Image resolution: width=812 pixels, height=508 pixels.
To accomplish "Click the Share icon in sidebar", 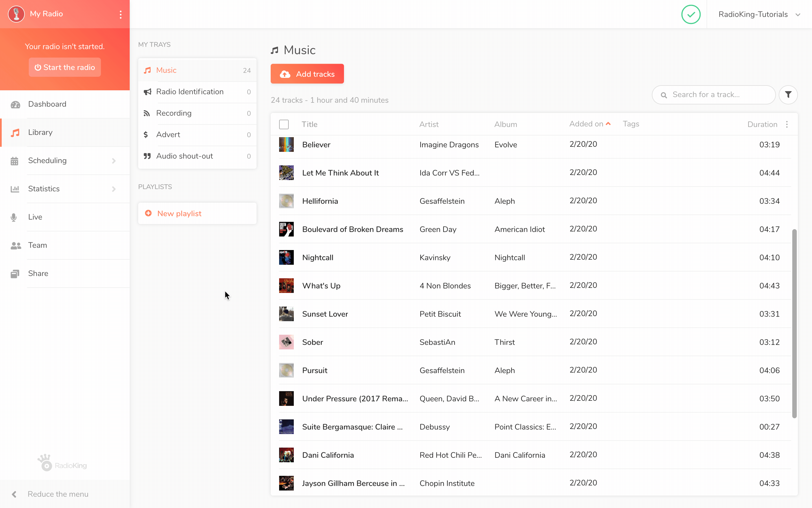I will click(15, 274).
